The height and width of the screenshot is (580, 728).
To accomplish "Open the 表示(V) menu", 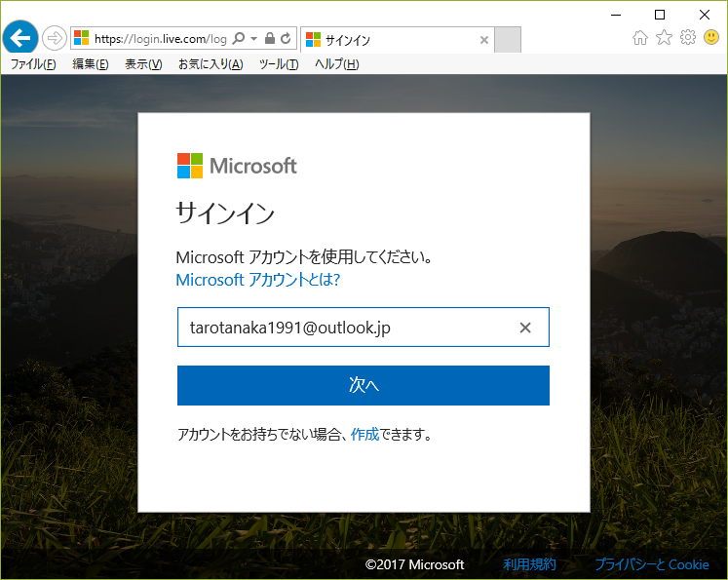I will coord(143,64).
